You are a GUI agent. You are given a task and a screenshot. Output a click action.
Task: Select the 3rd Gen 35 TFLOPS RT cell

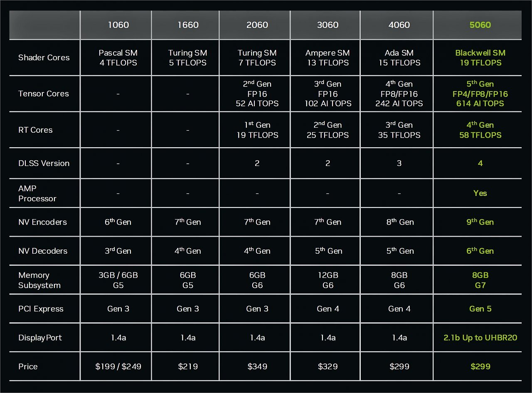pyautogui.click(x=399, y=130)
